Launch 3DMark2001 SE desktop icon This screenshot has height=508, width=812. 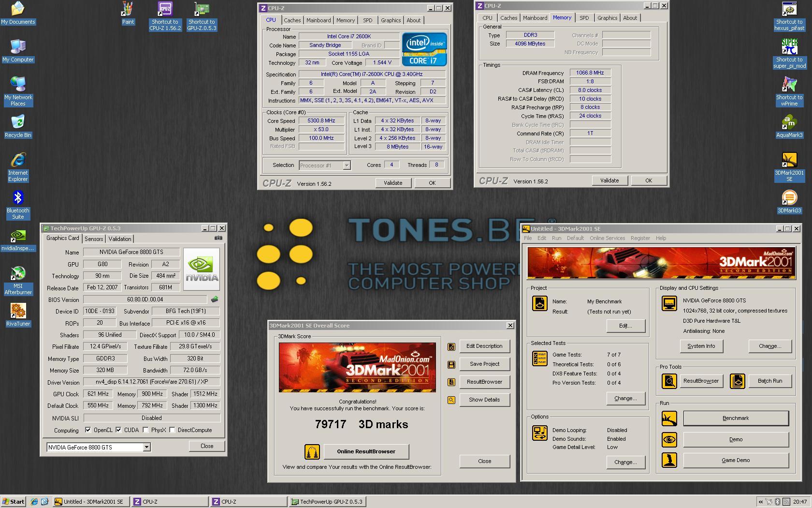789,167
